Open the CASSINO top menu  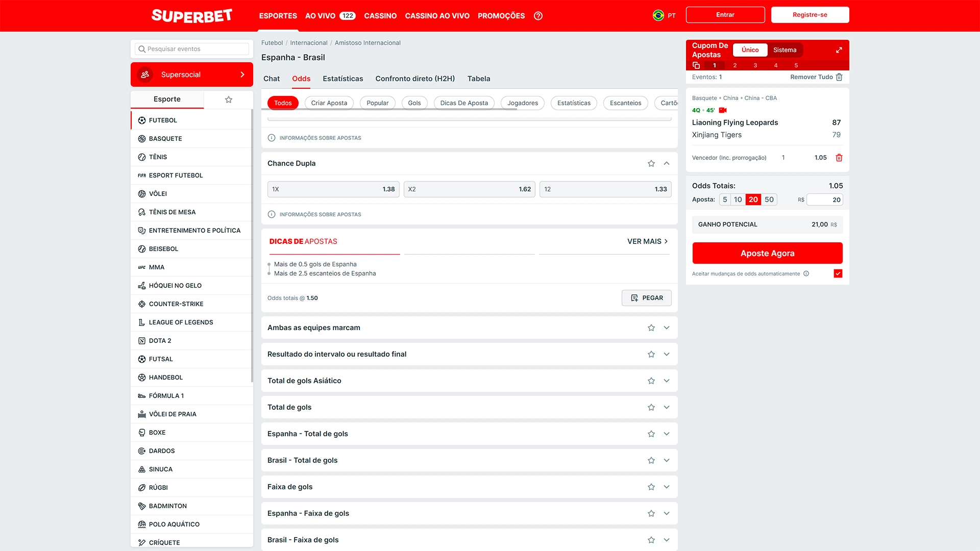coord(380,16)
